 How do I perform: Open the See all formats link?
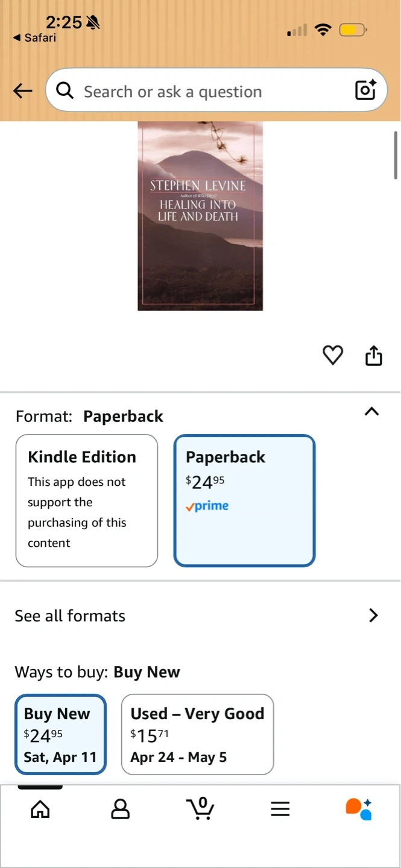[x=200, y=615]
